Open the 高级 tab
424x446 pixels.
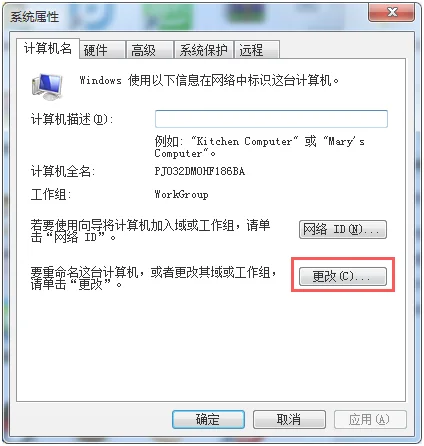pos(150,50)
